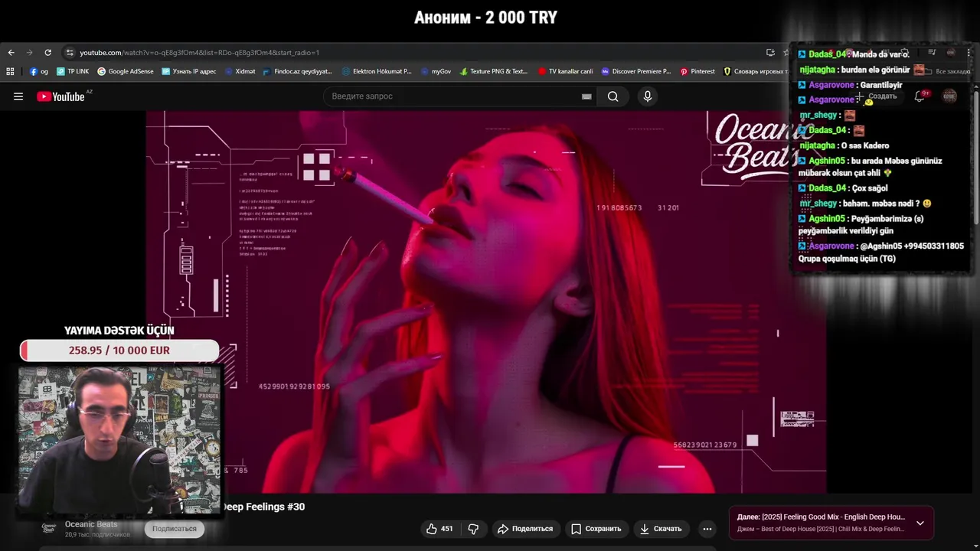Open site info icon left of the URL
This screenshot has height=551, width=980.
pos(70,53)
